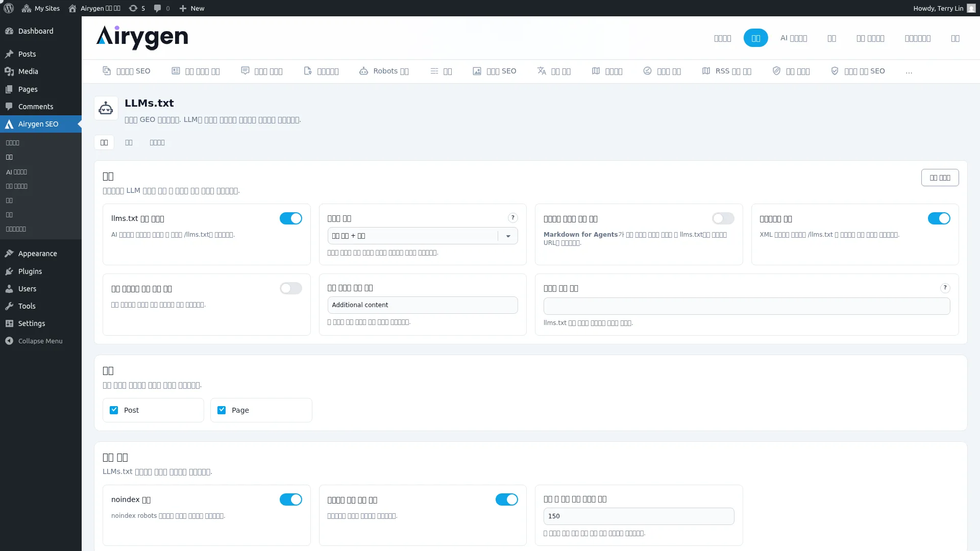Uncheck the Page checkbox

coord(222,410)
